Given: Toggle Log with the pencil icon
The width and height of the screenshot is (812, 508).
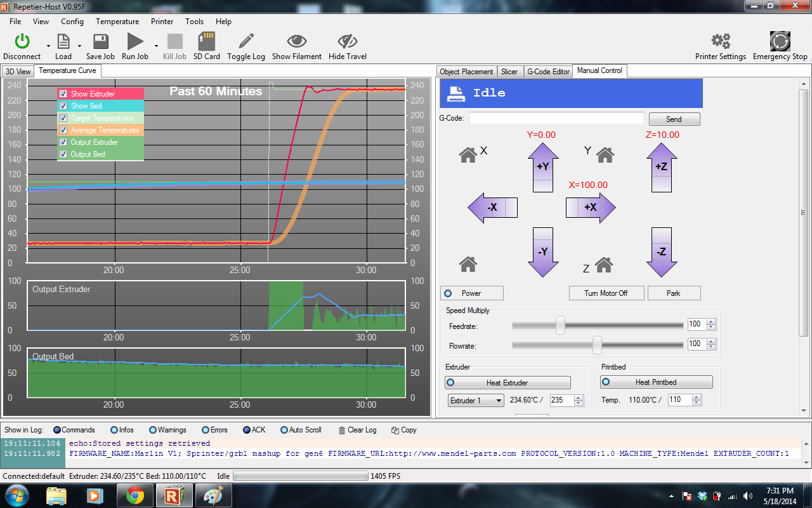Looking at the screenshot, I should [x=246, y=42].
